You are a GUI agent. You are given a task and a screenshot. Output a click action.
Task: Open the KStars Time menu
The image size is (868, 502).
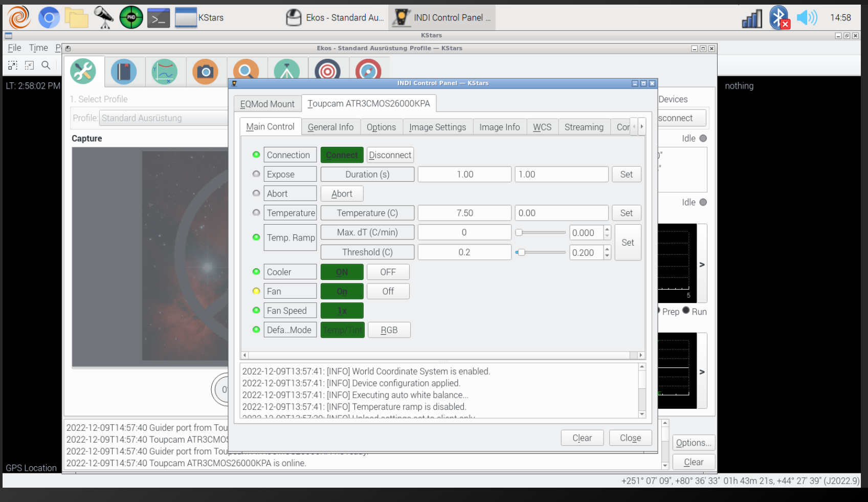click(x=38, y=48)
